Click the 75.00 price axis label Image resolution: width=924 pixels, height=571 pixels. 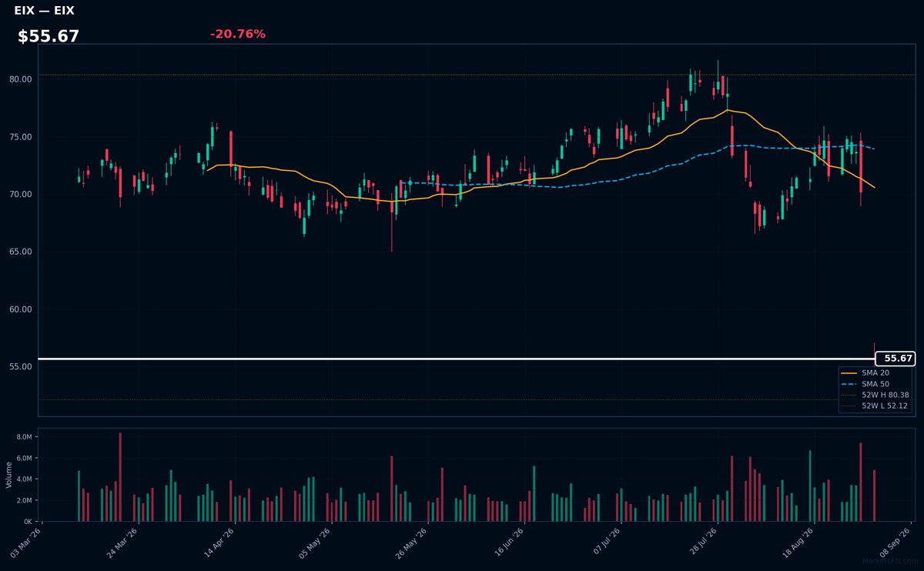(21, 137)
